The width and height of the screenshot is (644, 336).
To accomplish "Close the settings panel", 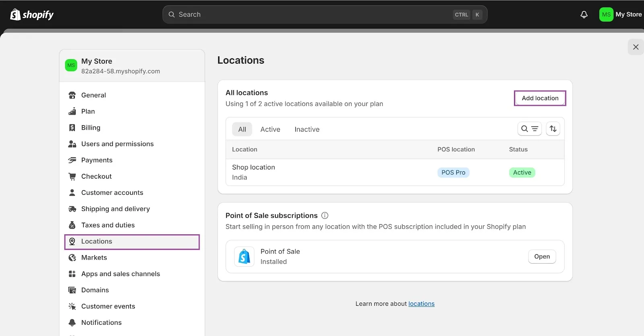I will 636,47.
